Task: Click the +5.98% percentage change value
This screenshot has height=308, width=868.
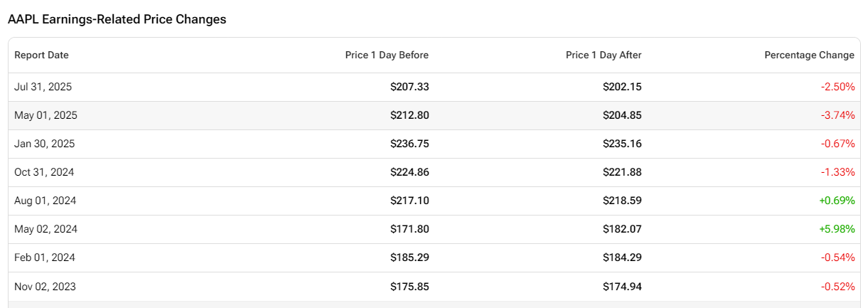Action: point(837,229)
